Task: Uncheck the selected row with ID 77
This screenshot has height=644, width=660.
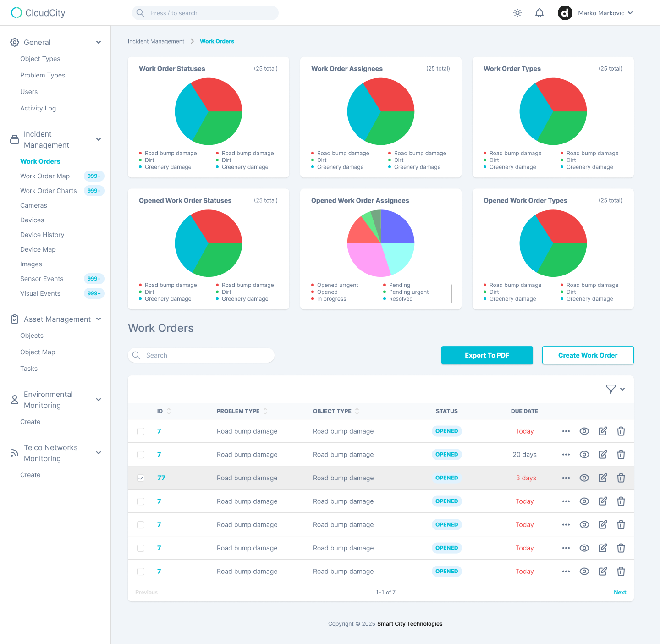Action: click(x=141, y=478)
